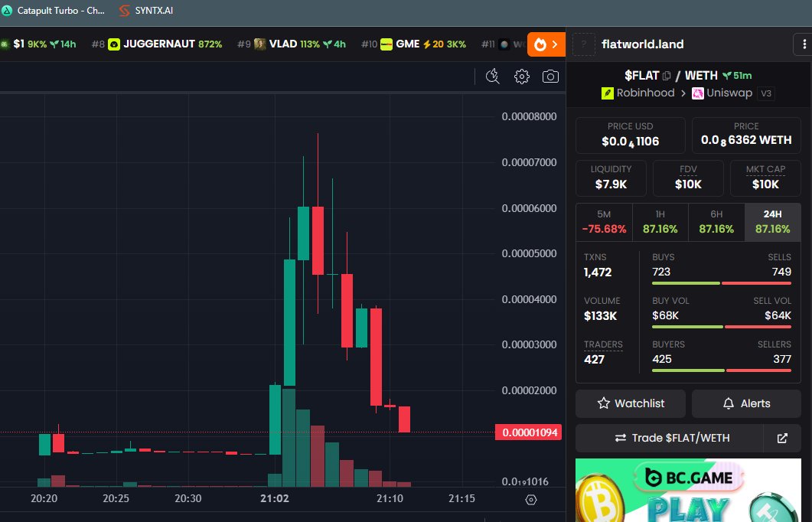Click the 21:02 label on time axis

[x=275, y=498]
